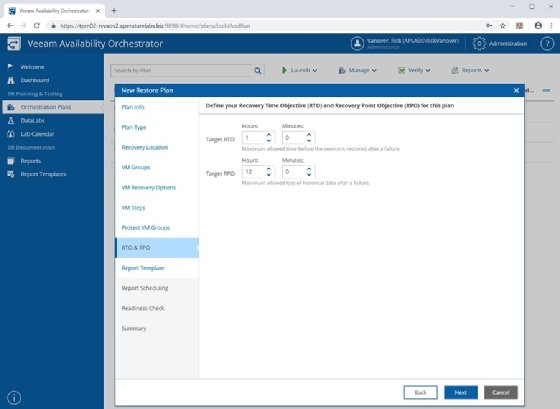
Task: Go to the Report Template step
Action: (143, 268)
